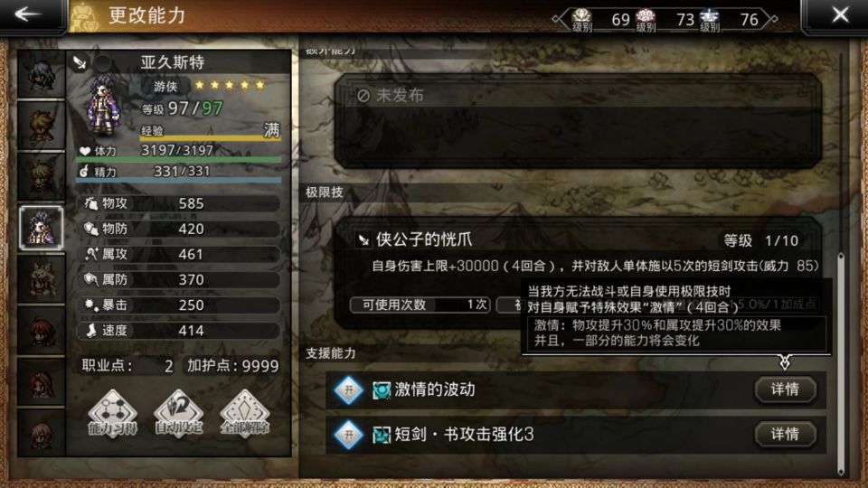Click the left arrow beside level 69
868x488 pixels.
pyautogui.click(x=559, y=19)
